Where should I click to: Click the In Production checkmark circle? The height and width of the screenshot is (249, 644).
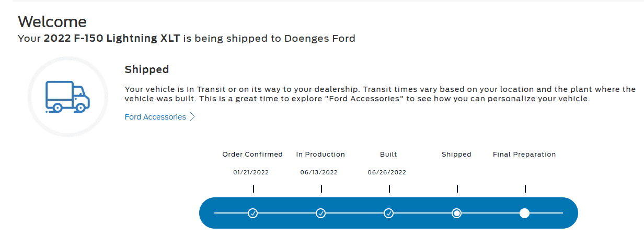[321, 213]
